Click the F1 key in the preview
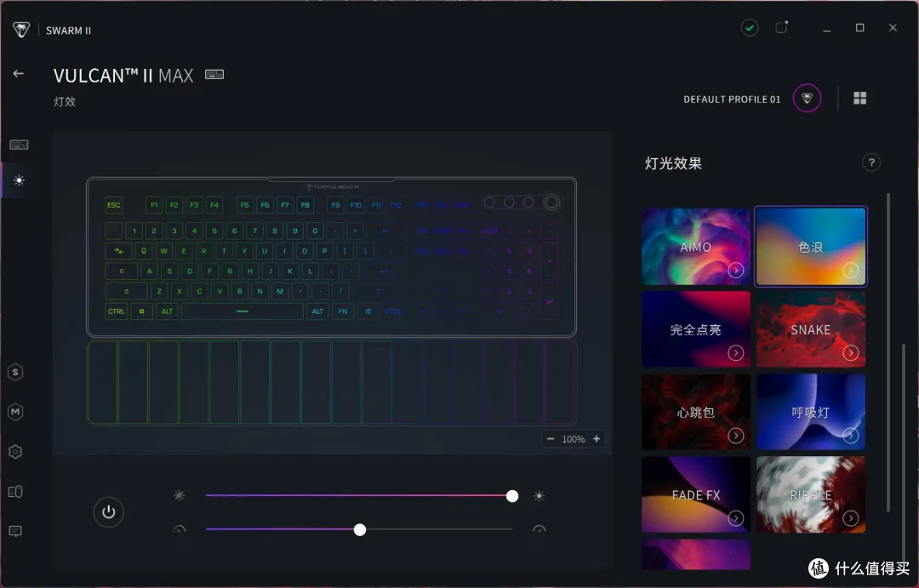 pyautogui.click(x=154, y=204)
